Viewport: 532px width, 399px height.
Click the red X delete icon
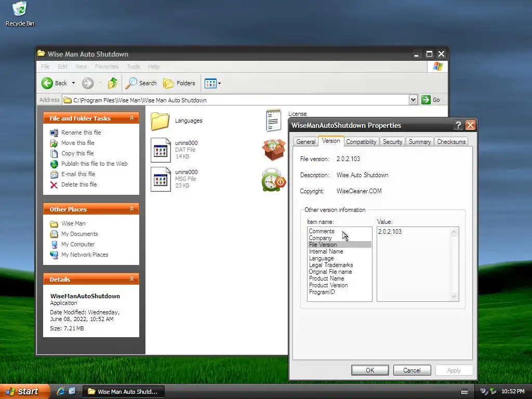[x=54, y=185]
